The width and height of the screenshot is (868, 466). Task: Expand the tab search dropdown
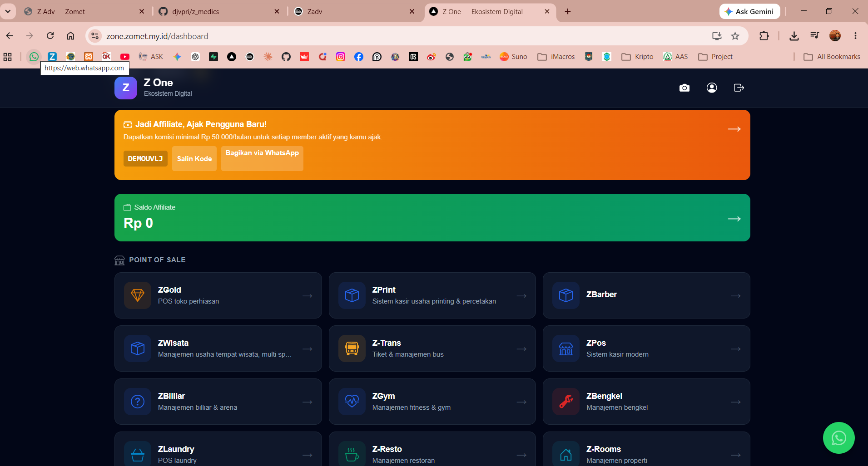click(x=8, y=11)
